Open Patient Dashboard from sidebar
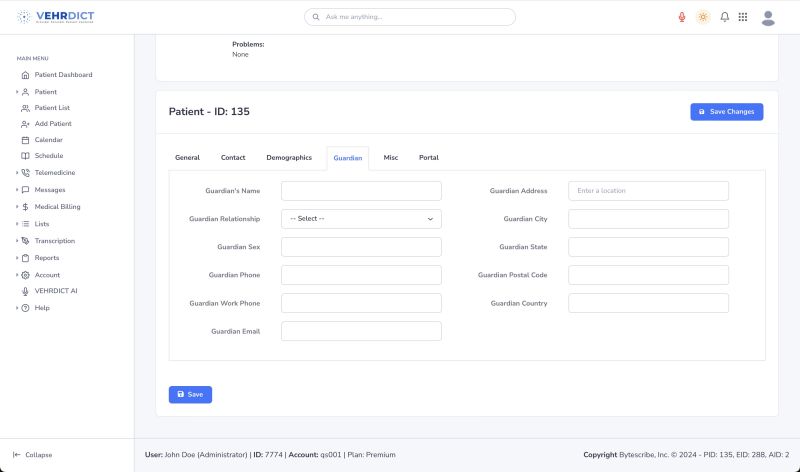This screenshot has width=800, height=472. pyautogui.click(x=63, y=75)
